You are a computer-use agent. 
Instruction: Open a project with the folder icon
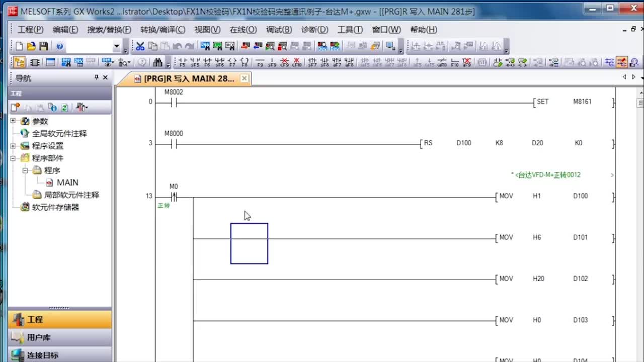click(31, 46)
